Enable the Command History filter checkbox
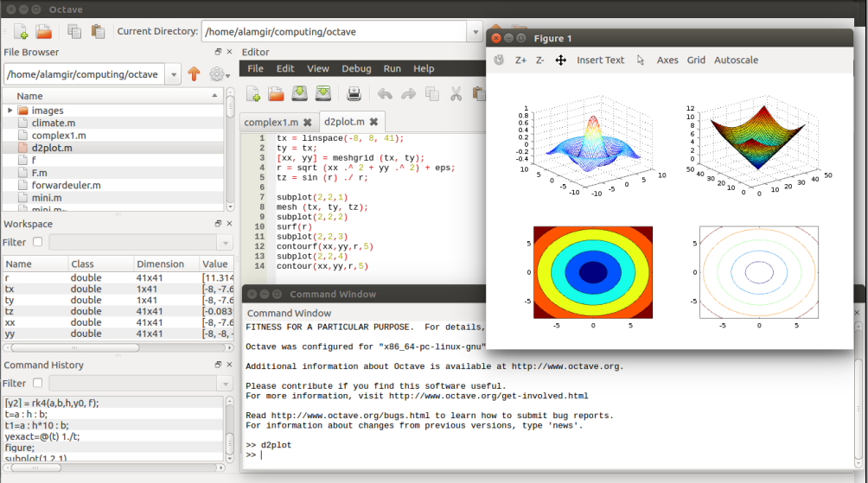The height and width of the screenshot is (483, 868). pyautogui.click(x=37, y=383)
